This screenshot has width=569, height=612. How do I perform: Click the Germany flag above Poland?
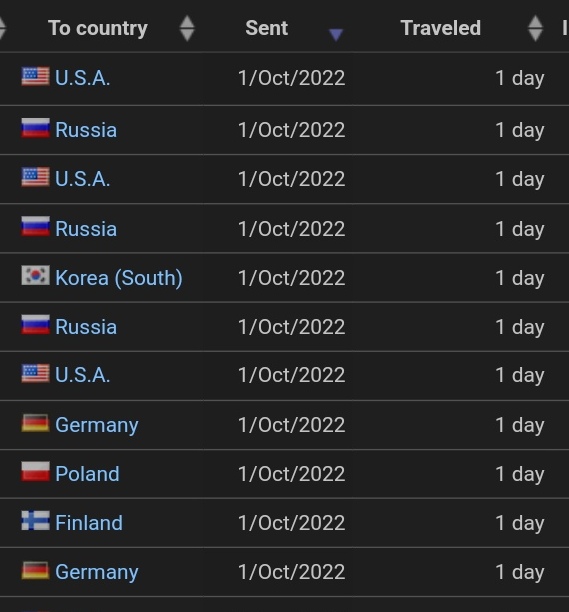point(36,423)
